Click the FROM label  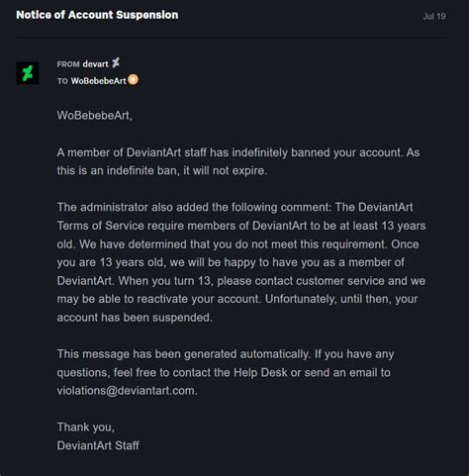[x=68, y=64]
